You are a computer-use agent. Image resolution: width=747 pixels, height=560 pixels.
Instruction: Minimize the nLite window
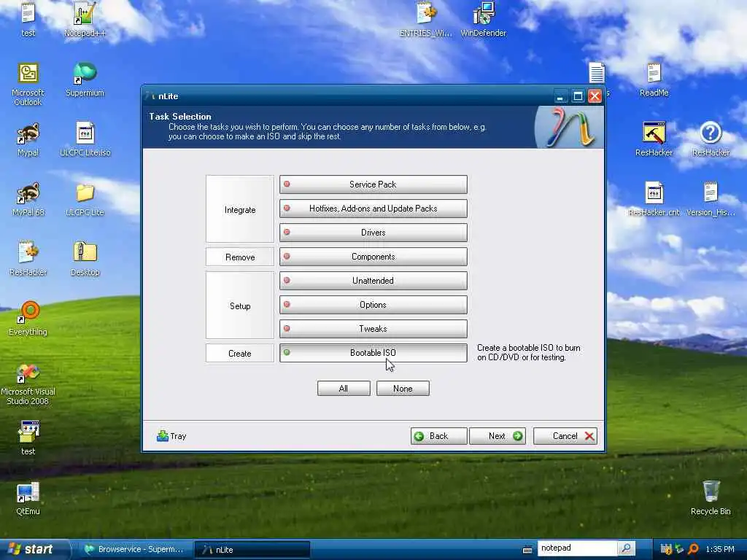[x=560, y=97]
